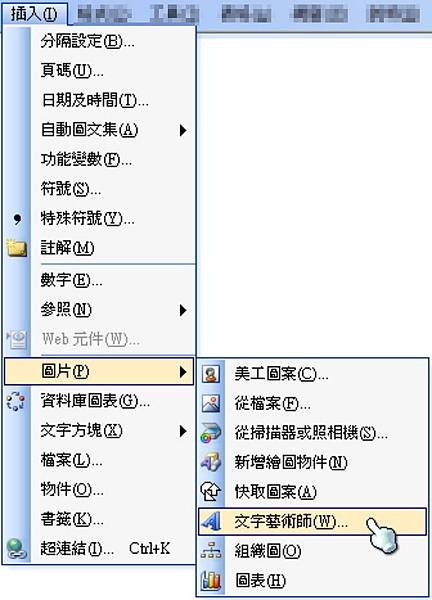Choose 日期及時間 menu item
This screenshot has width=432, height=600.
99,100
